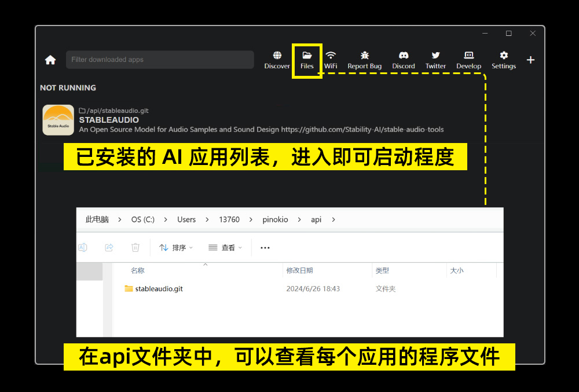The height and width of the screenshot is (392, 579).
Task: Expand the breadcrumb chevron after api
Action: pos(333,219)
